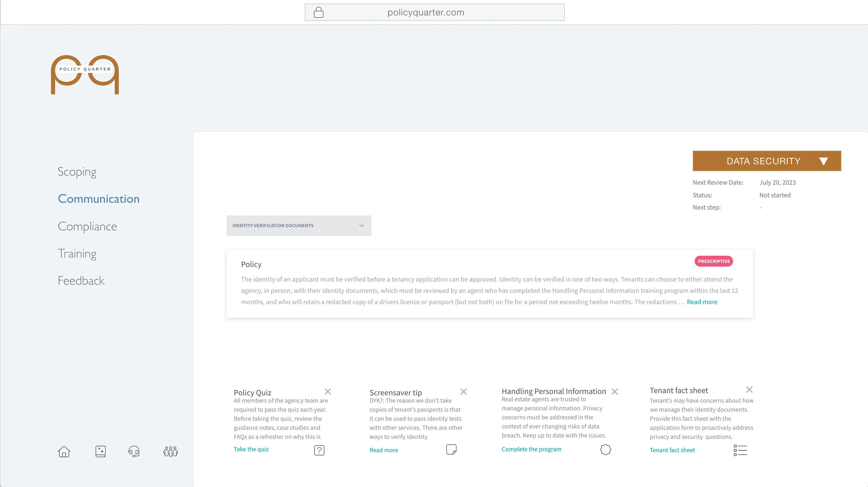868x487 pixels.
Task: Click Read more in the Policy text
Action: (x=702, y=302)
